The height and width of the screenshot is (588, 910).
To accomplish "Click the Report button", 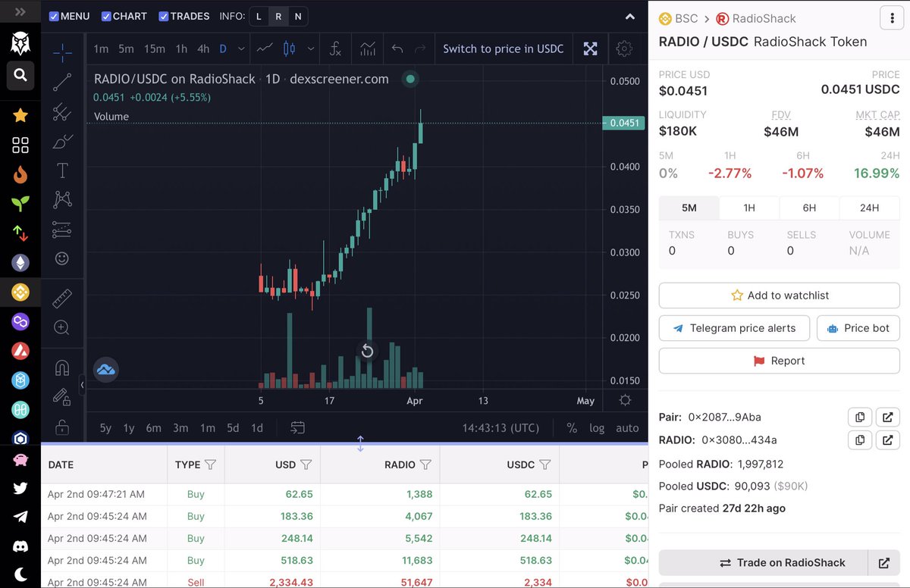I will pyautogui.click(x=779, y=361).
